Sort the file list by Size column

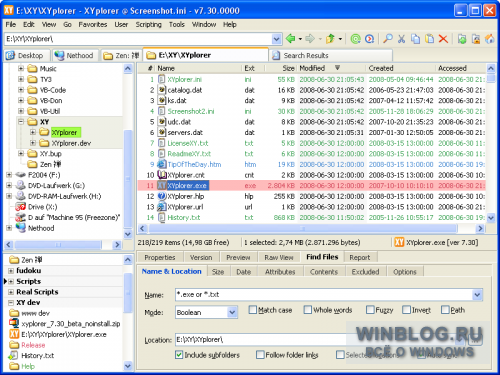(x=281, y=68)
